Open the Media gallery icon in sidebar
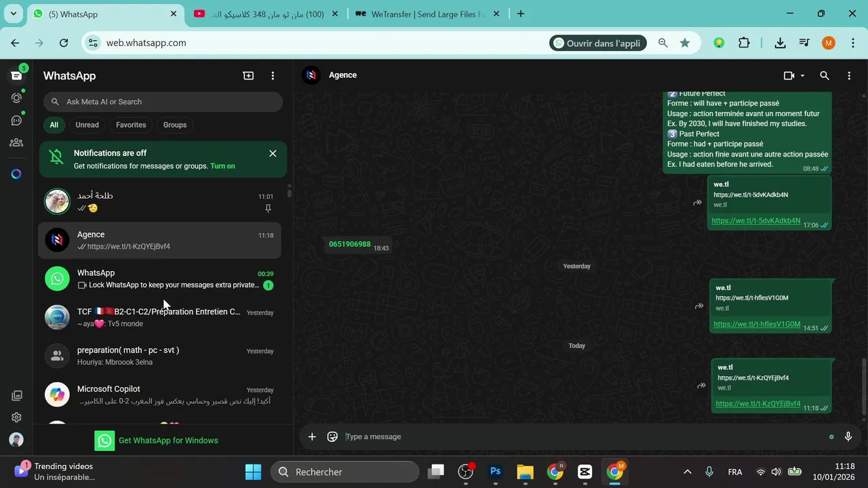Image resolution: width=868 pixels, height=488 pixels. coord(16,396)
